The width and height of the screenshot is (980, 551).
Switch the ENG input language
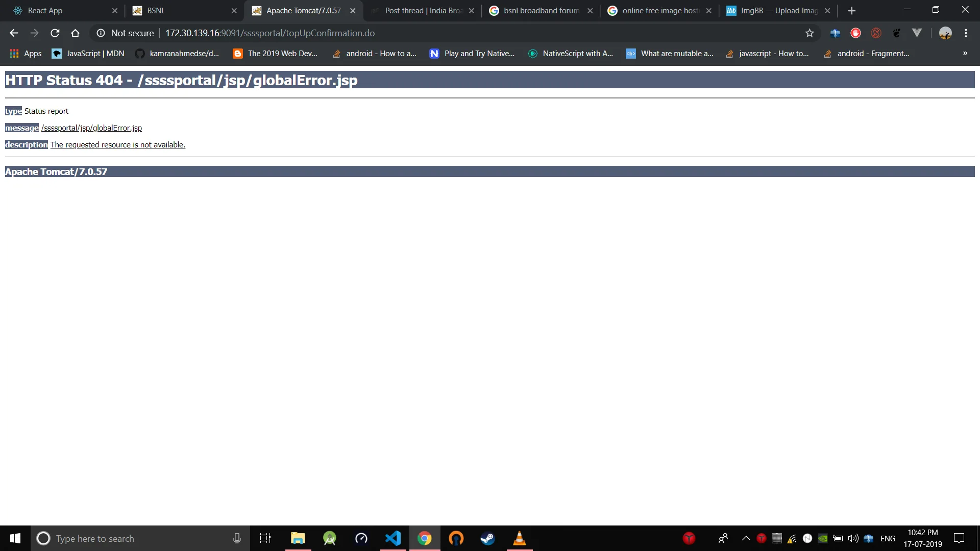[888, 538]
